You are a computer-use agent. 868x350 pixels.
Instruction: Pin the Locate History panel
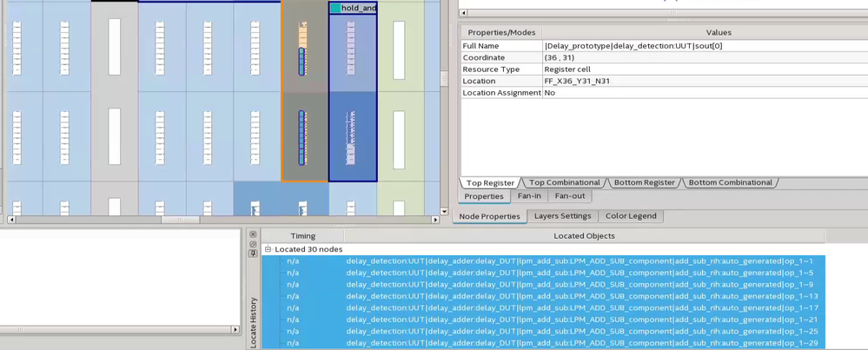(x=253, y=254)
